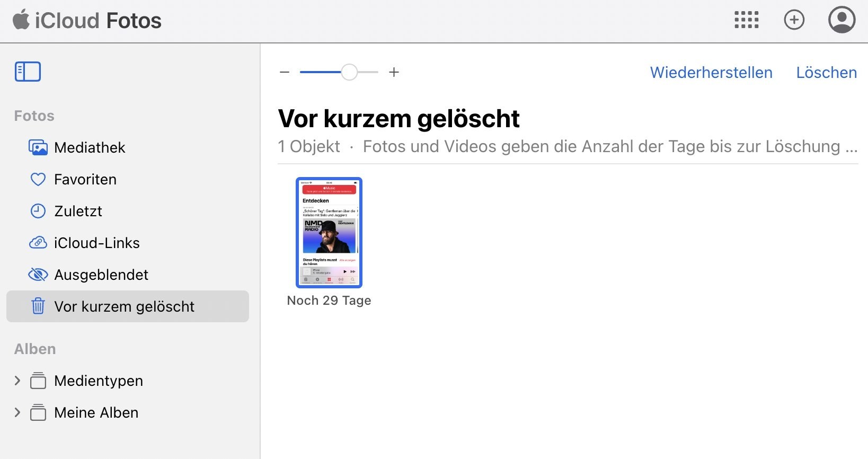Click the Zuletzt clock icon
Viewport: 868px width, 459px height.
38,211
